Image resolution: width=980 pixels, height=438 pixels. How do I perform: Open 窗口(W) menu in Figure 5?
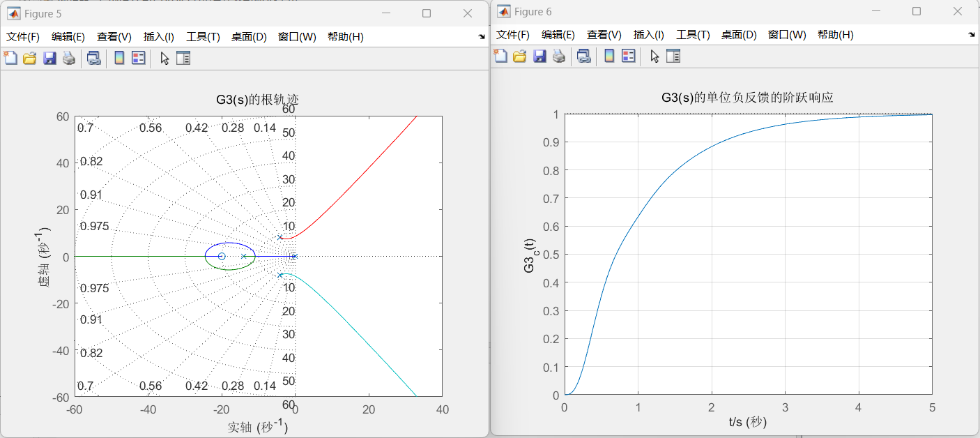[x=297, y=37]
